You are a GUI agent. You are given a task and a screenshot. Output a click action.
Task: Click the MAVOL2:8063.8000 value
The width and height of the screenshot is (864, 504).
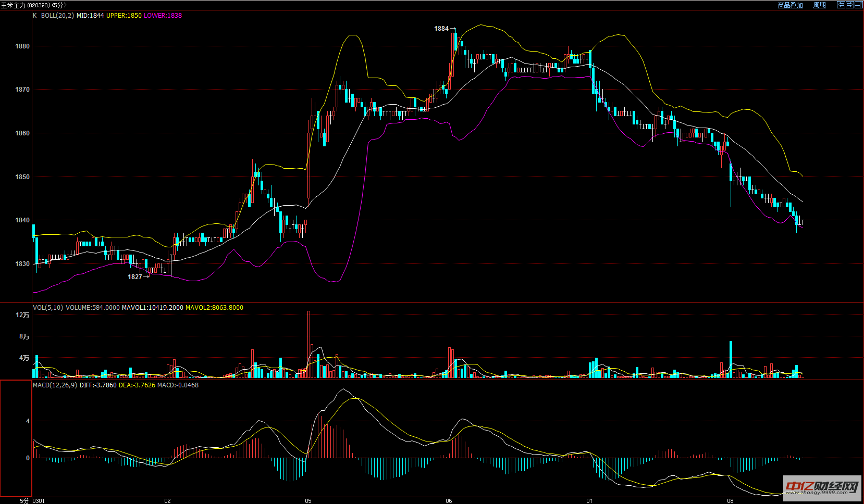(x=214, y=308)
